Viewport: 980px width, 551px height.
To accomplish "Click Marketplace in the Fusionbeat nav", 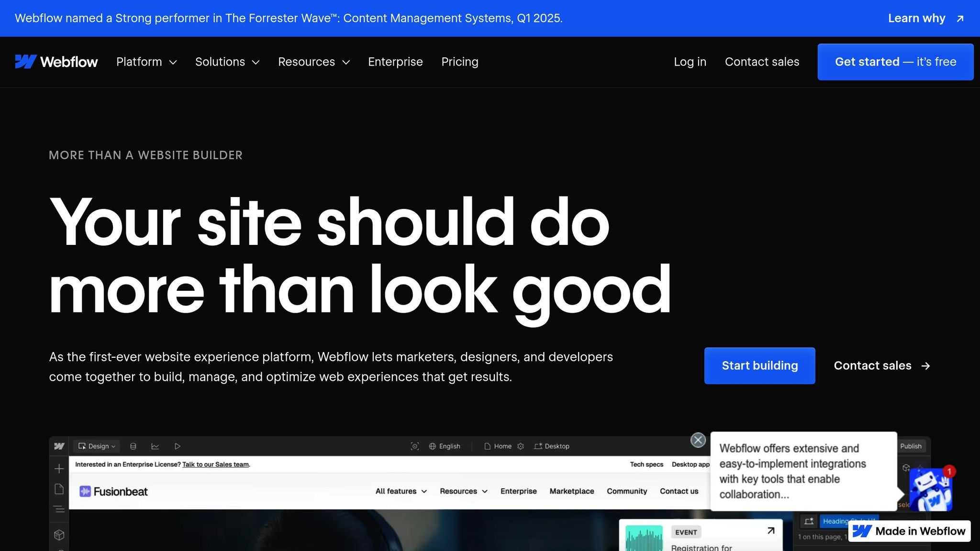I will tap(572, 491).
